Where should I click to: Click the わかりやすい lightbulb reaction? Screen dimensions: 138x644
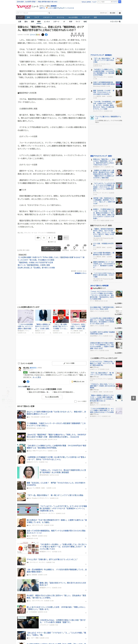coord(74,248)
